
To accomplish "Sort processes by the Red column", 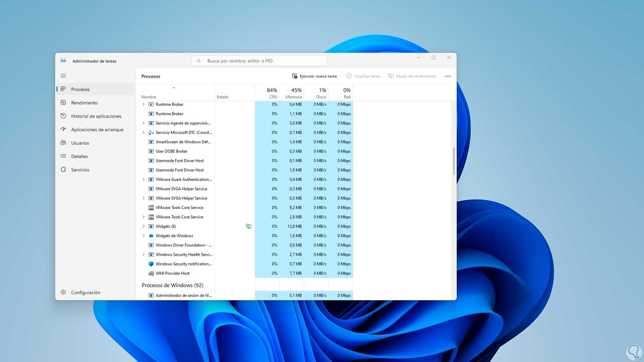I will [x=340, y=93].
